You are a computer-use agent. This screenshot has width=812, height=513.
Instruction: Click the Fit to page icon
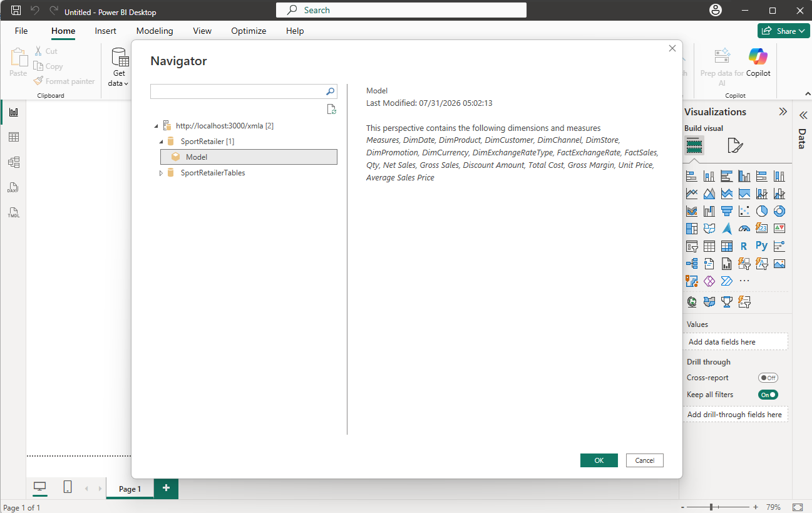click(x=798, y=507)
